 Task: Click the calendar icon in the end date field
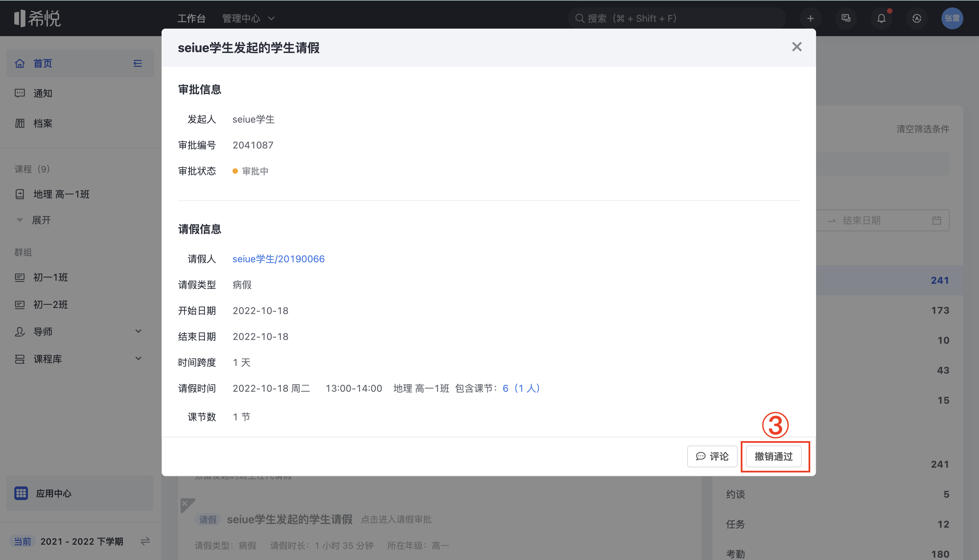click(x=936, y=220)
